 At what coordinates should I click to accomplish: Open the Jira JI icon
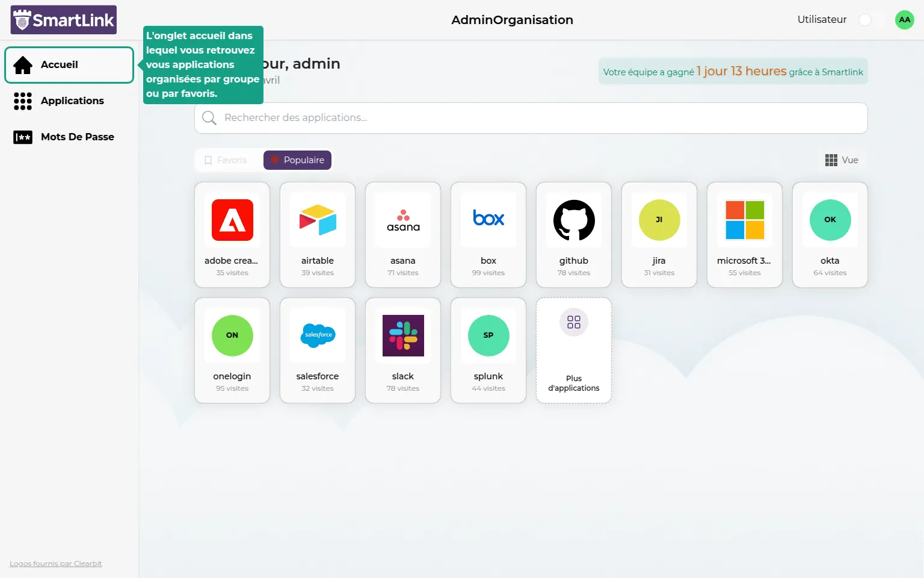659,220
